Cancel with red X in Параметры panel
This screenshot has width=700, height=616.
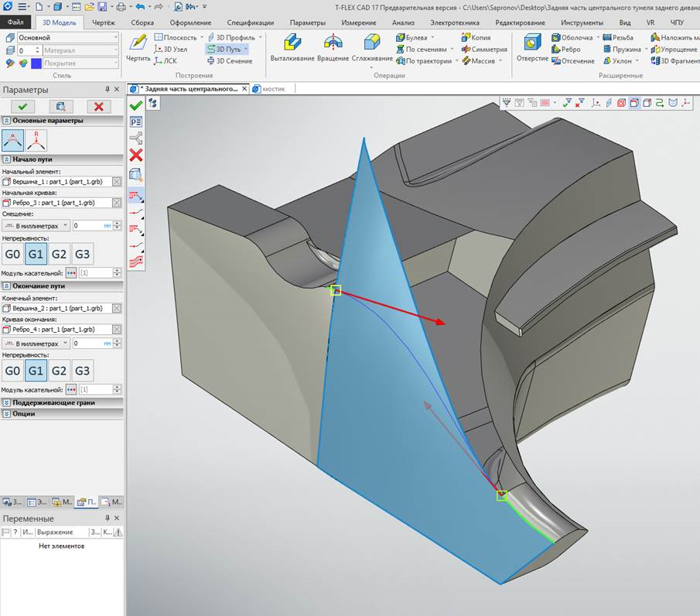pyautogui.click(x=98, y=107)
